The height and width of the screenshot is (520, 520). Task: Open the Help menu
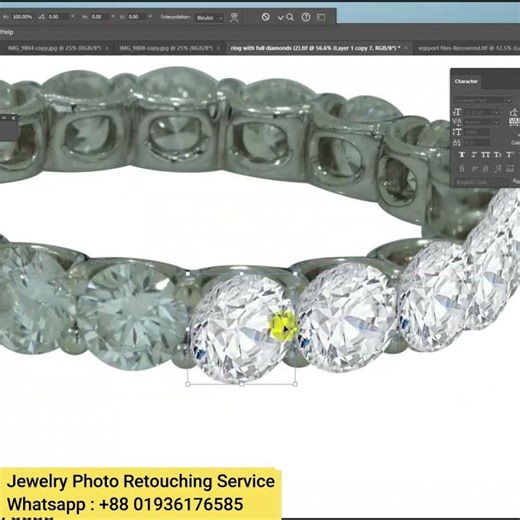tap(7, 32)
